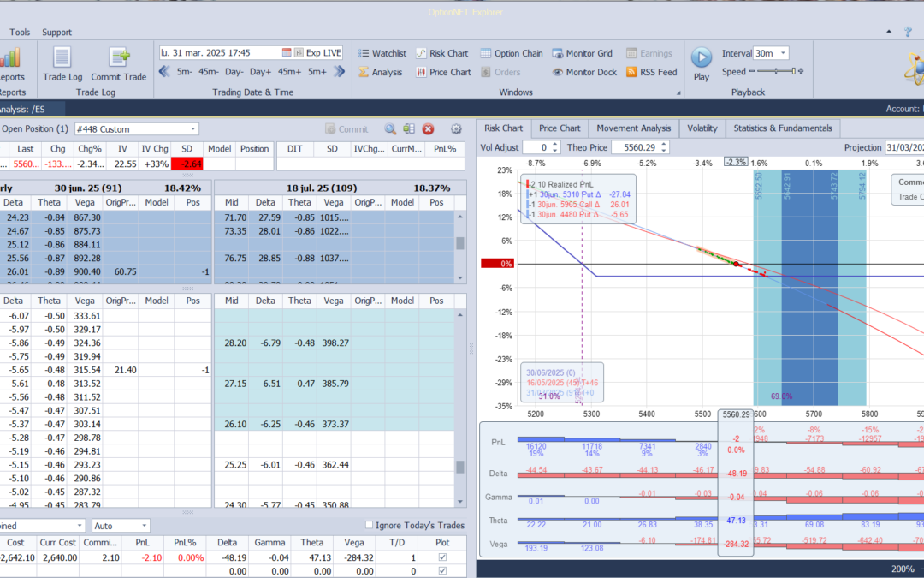Screen dimensions: 924x578
Task: Toggle Plot checkbox in the 0.00 delta row
Action: click(442, 571)
